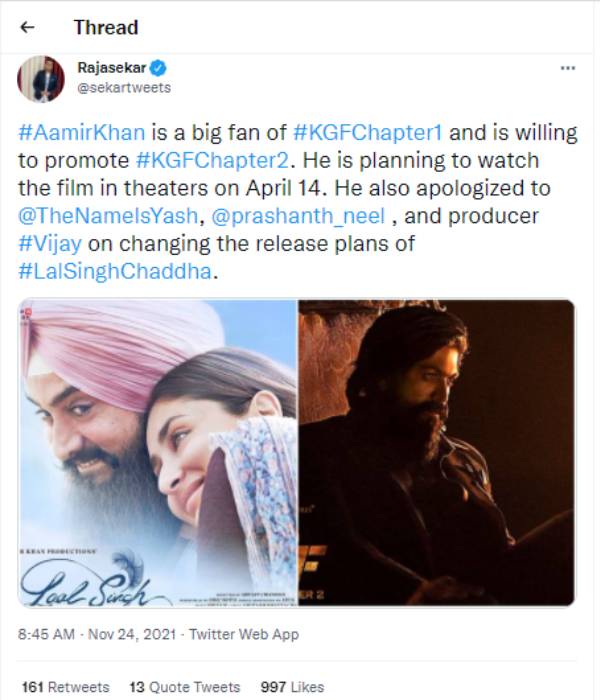Open the #AamirKhan hashtag
The image size is (600, 700).
[x=82, y=133]
